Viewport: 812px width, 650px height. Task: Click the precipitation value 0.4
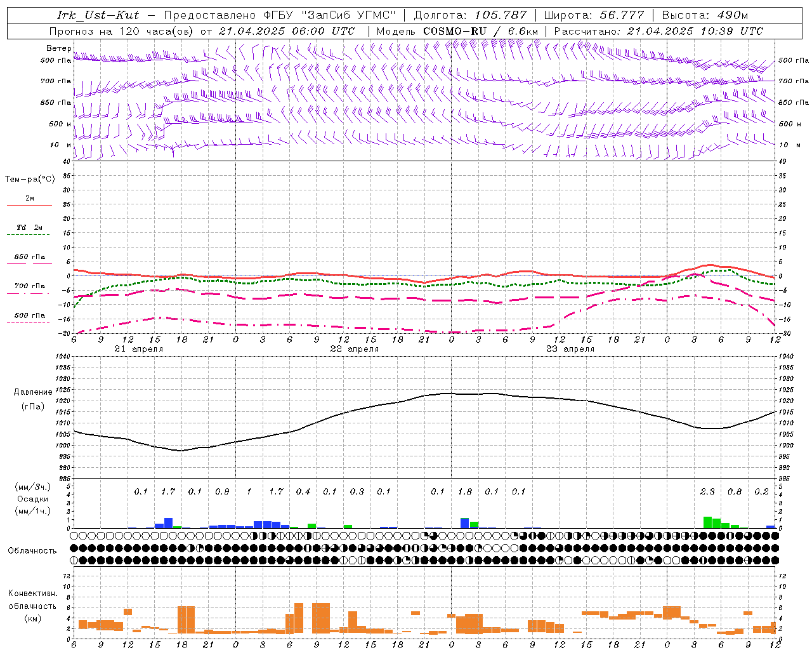[303, 491]
